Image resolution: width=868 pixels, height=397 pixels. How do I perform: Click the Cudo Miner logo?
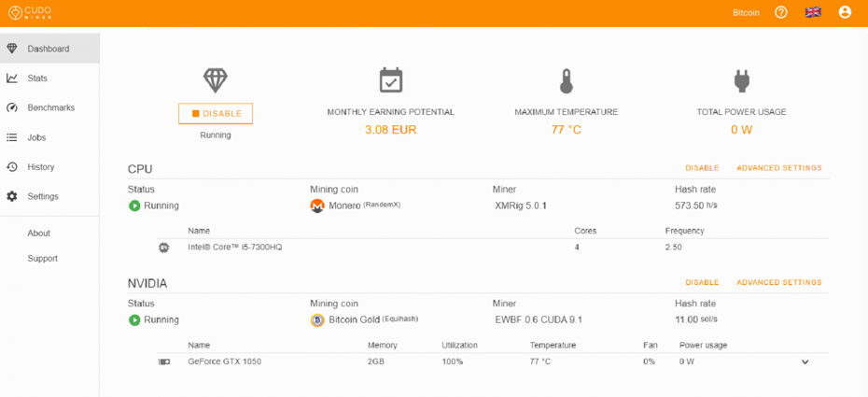click(29, 12)
